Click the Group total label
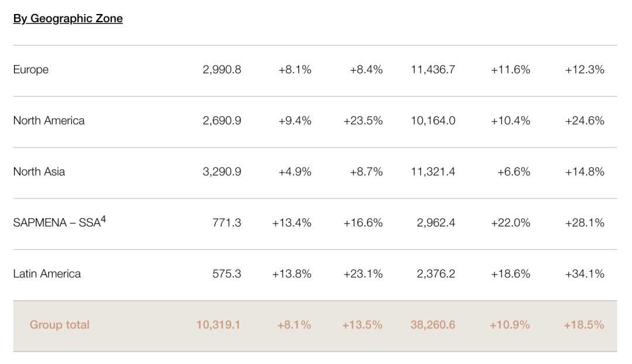 click(x=60, y=325)
